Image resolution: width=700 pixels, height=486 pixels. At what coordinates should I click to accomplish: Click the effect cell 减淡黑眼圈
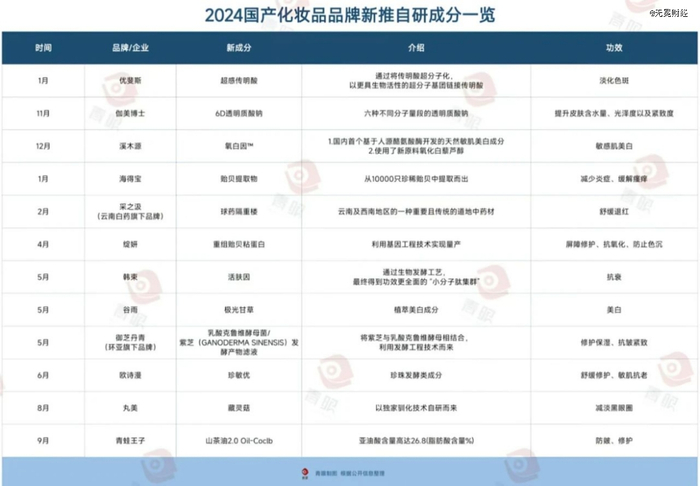click(x=614, y=408)
